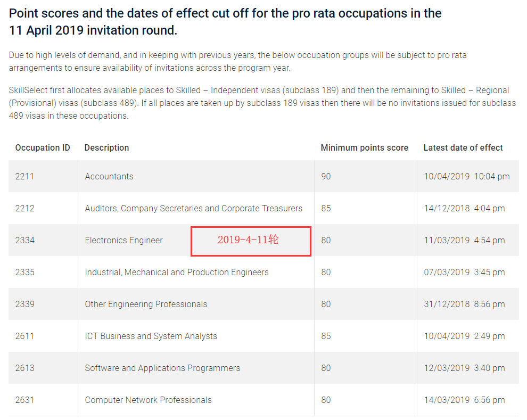Select Industrial, Mechanical and Production Engineers
The image size is (527, 420).
pos(177,272)
